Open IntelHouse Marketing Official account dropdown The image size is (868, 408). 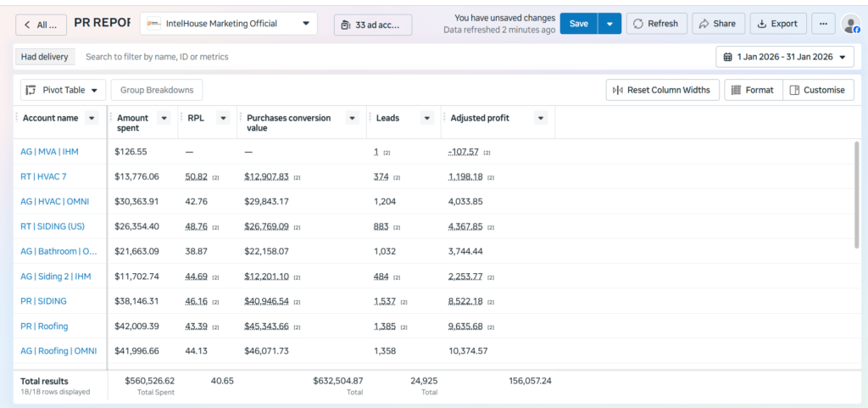coord(229,24)
